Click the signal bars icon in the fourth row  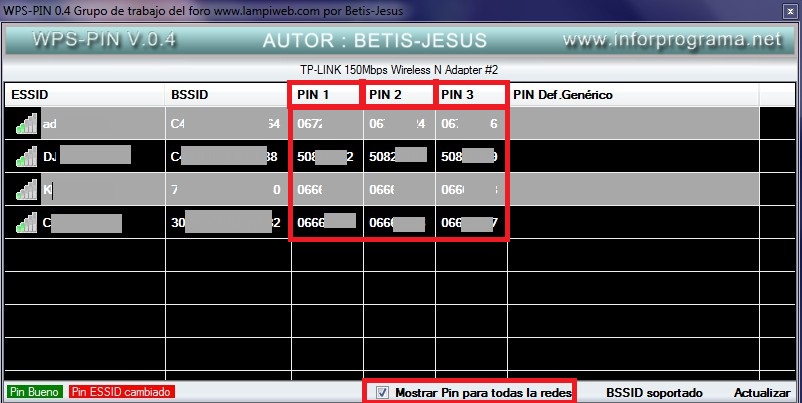pos(26,222)
